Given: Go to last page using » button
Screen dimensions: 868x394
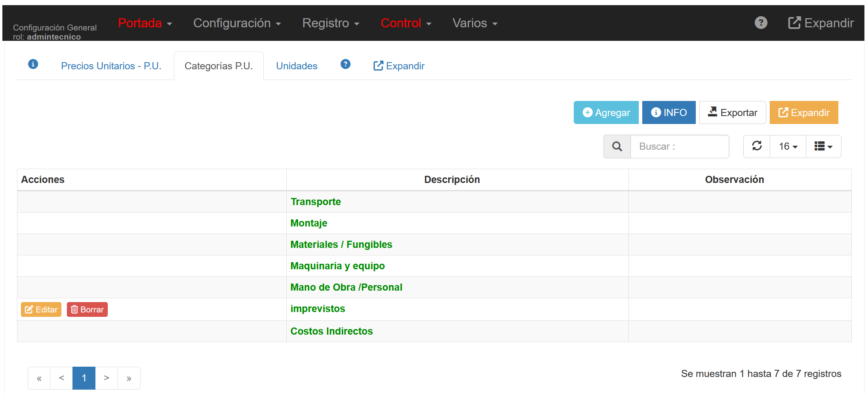Looking at the screenshot, I should [x=129, y=378].
